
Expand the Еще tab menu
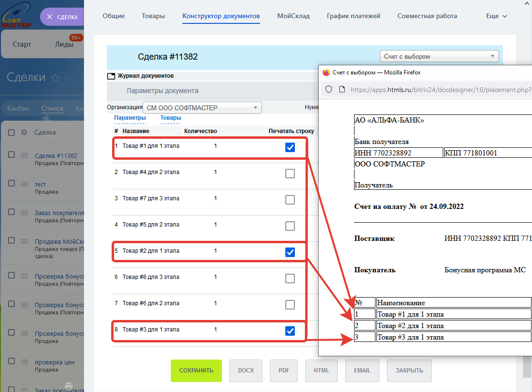click(496, 16)
